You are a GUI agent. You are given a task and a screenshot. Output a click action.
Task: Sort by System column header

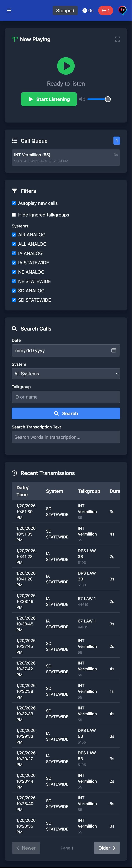click(54, 491)
